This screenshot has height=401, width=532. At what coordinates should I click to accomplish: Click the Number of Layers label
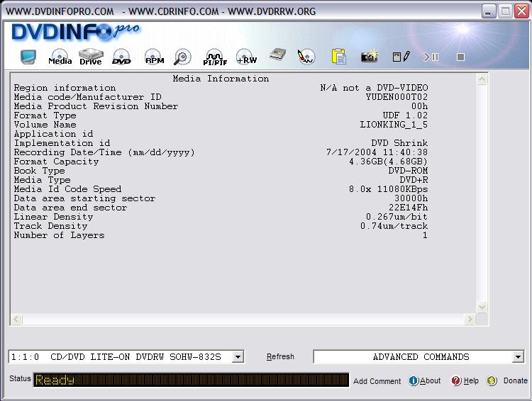point(59,235)
